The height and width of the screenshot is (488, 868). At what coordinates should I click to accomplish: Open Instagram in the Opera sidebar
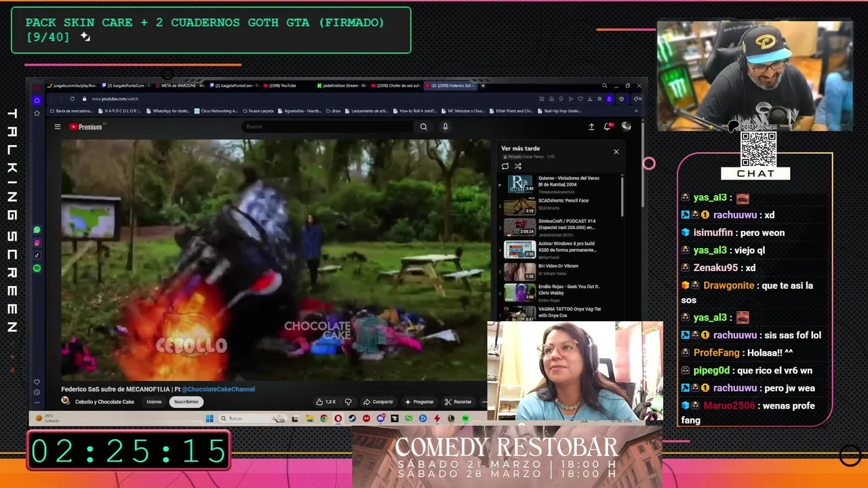click(37, 243)
